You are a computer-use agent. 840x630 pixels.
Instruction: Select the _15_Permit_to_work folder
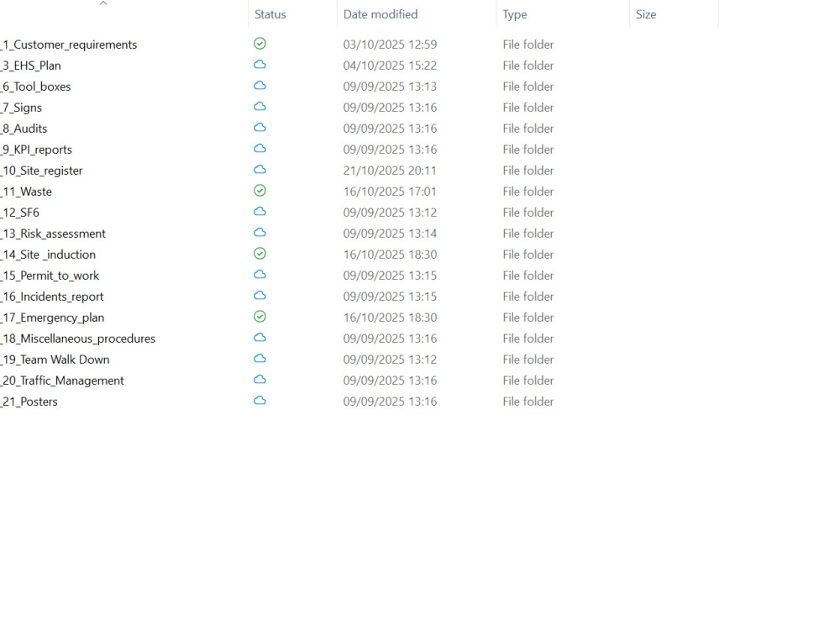[x=50, y=276]
